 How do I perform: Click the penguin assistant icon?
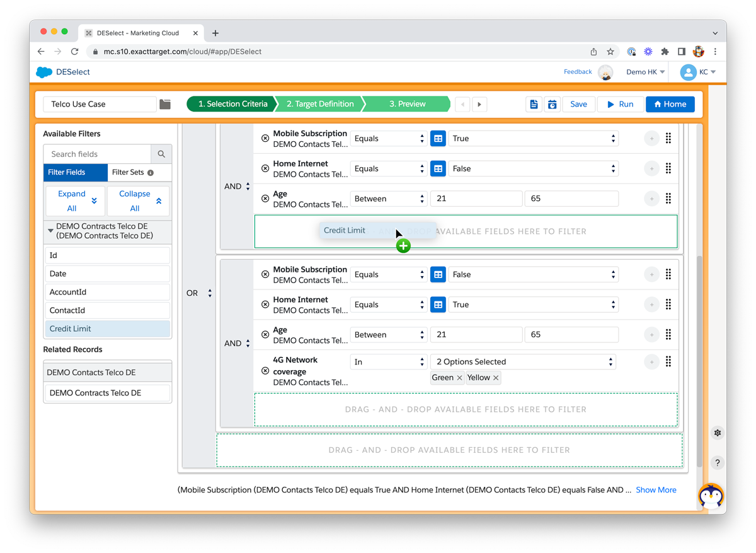711,496
